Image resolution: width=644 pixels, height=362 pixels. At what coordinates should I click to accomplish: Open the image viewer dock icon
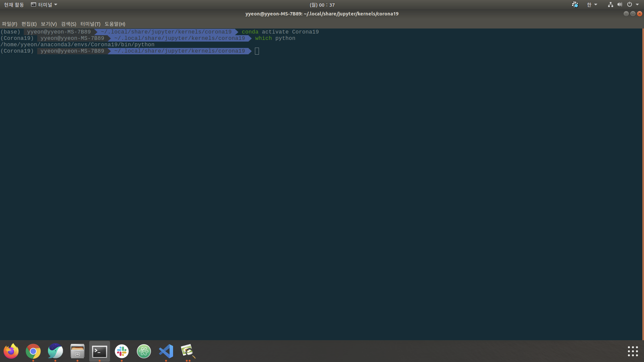188,351
